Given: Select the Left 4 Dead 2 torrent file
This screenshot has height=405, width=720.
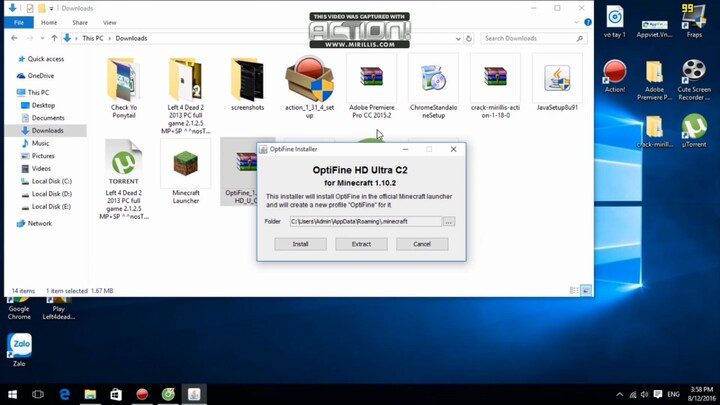Looking at the screenshot, I should pos(124,179).
